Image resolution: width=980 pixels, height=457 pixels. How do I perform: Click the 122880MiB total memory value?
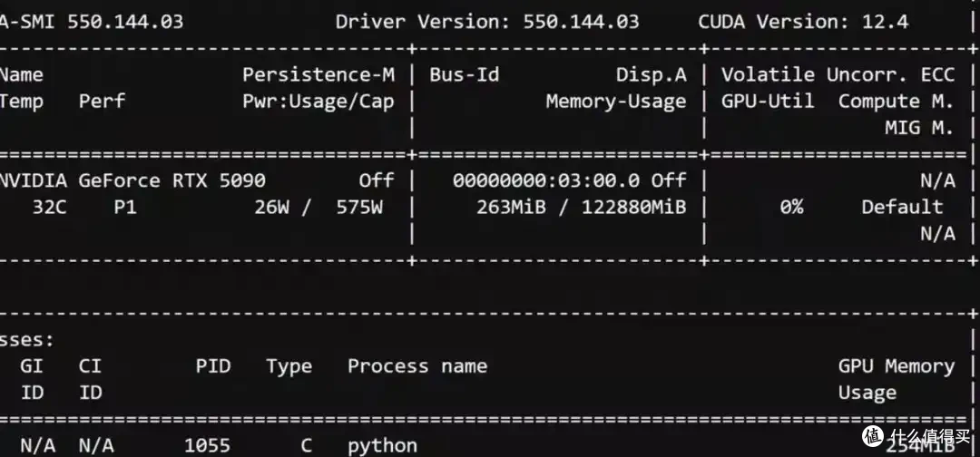(633, 208)
